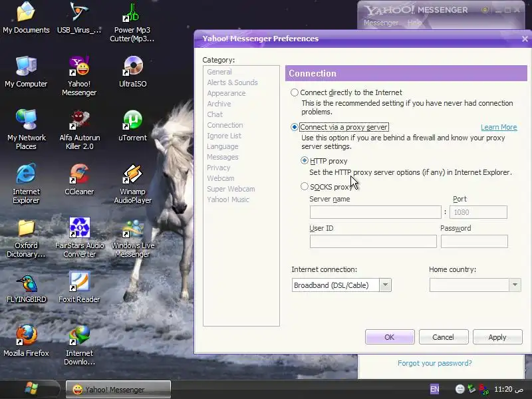Image resolution: width=532 pixels, height=399 pixels.
Task: Click the User ID input field
Action: pyautogui.click(x=373, y=241)
